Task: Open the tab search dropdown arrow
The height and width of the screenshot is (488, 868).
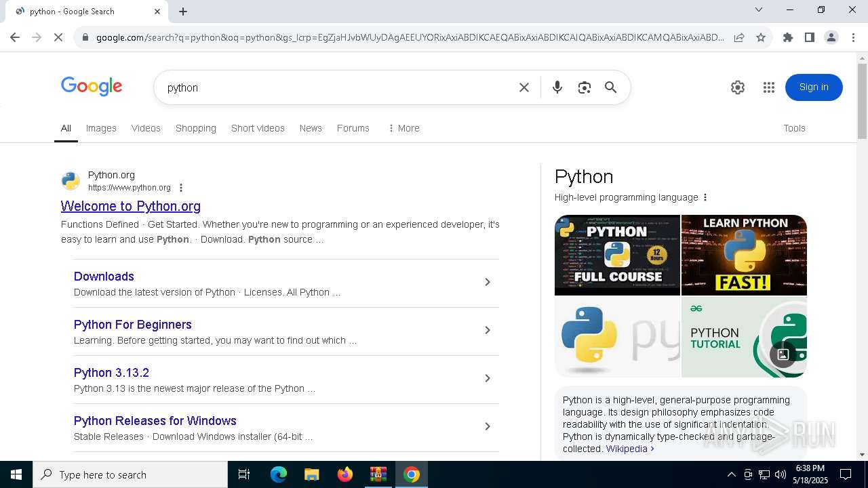Action: 759,9
